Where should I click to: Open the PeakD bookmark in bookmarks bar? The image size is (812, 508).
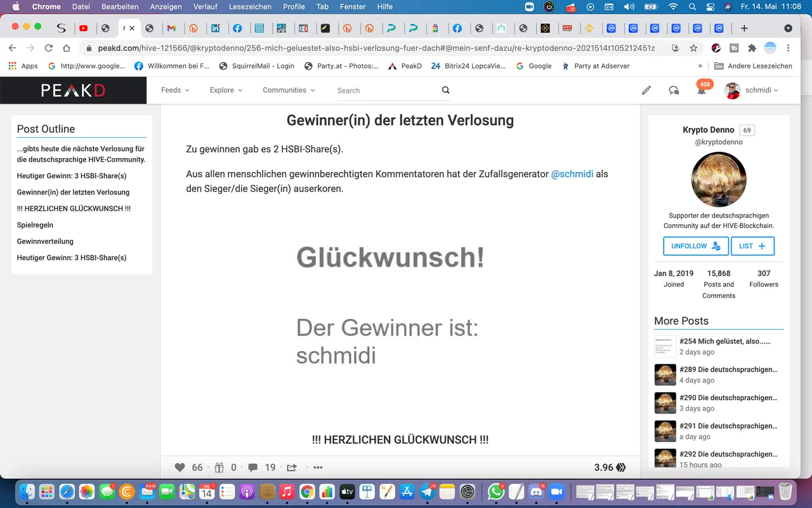coord(405,66)
